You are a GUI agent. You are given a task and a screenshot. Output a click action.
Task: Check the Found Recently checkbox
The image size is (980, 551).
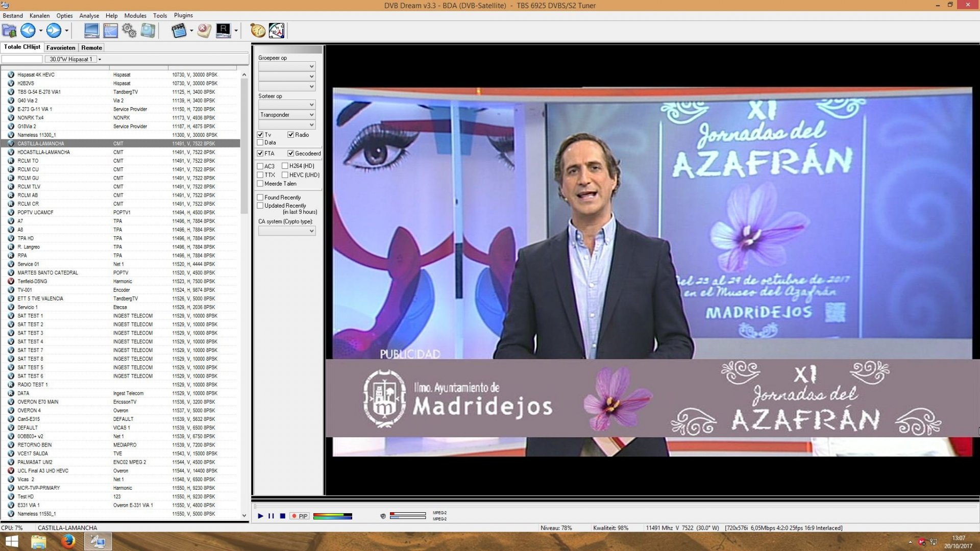[x=260, y=197]
